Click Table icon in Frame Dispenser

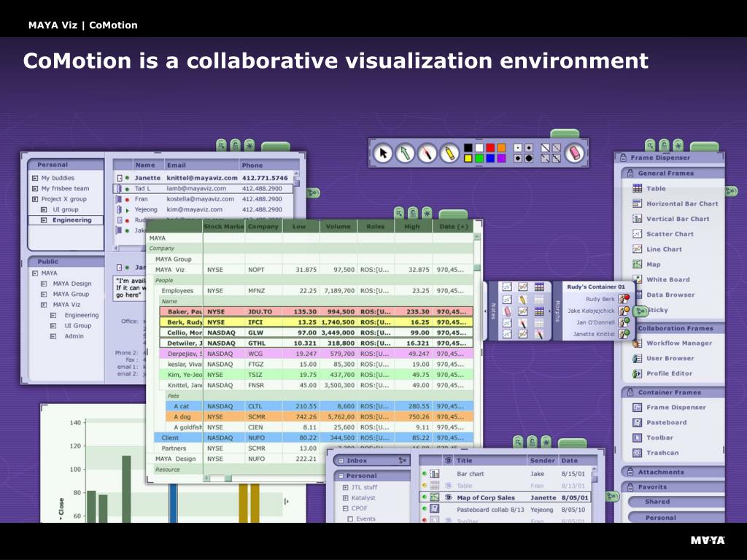pyautogui.click(x=637, y=189)
